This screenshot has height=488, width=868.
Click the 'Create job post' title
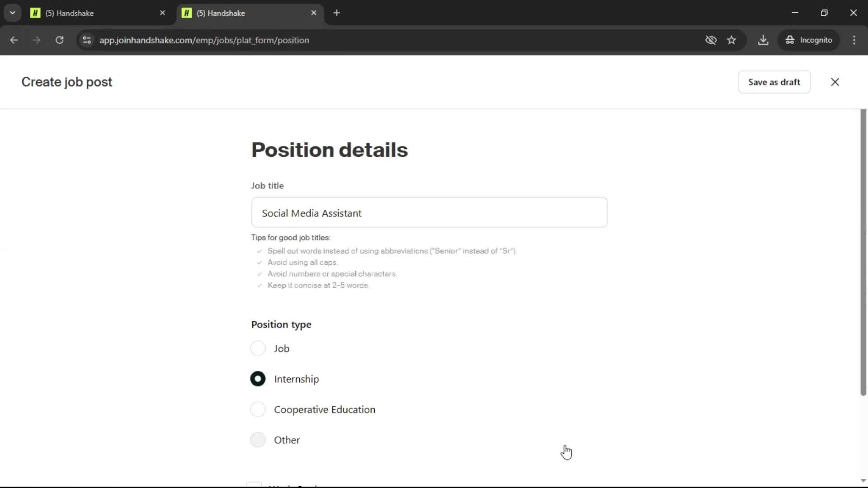coord(67,82)
